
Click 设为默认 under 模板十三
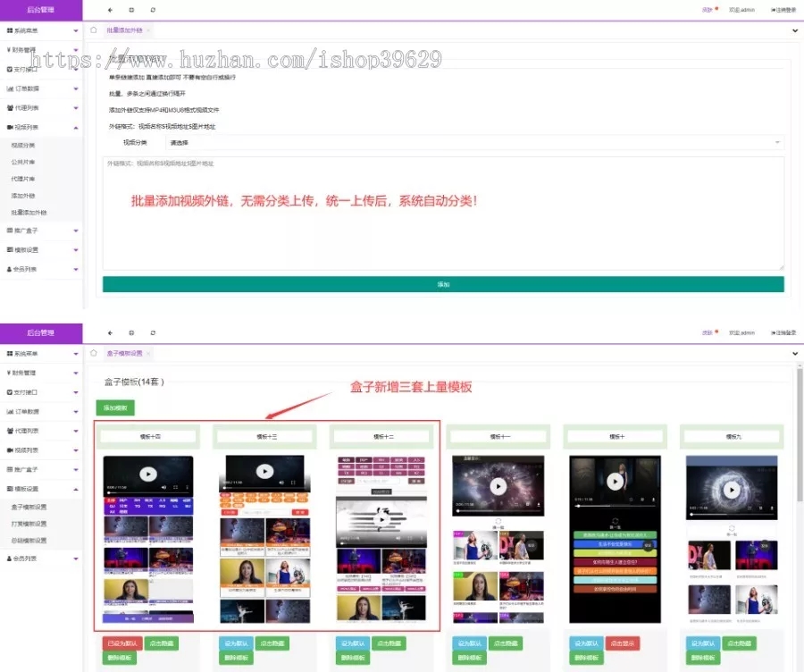click(234, 643)
